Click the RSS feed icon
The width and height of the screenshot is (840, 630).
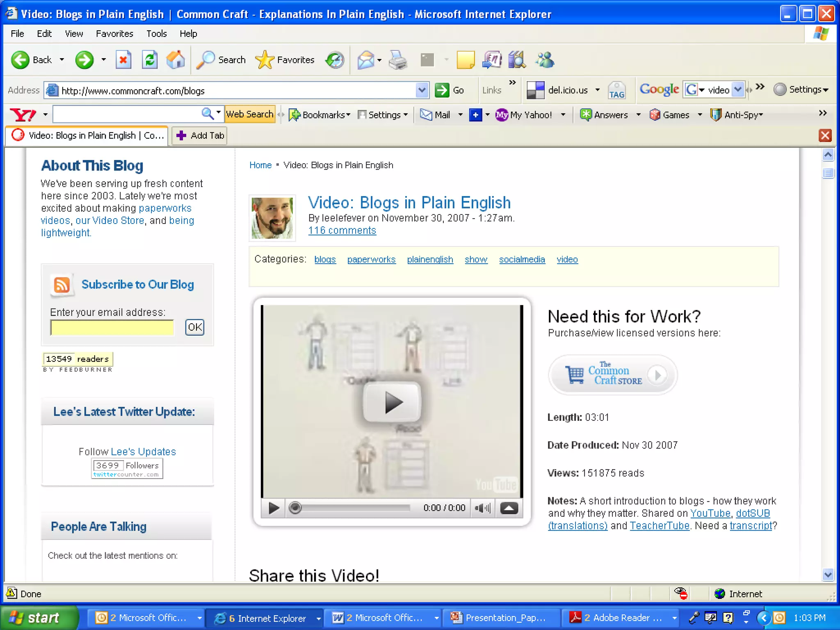62,284
